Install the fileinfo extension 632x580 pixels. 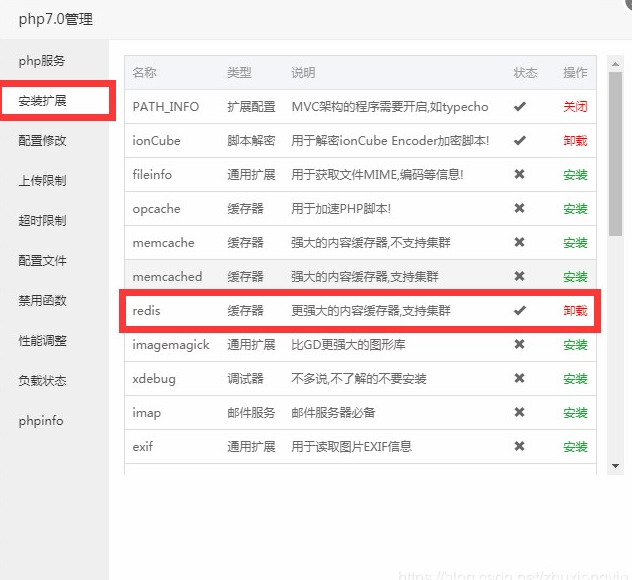[575, 175]
